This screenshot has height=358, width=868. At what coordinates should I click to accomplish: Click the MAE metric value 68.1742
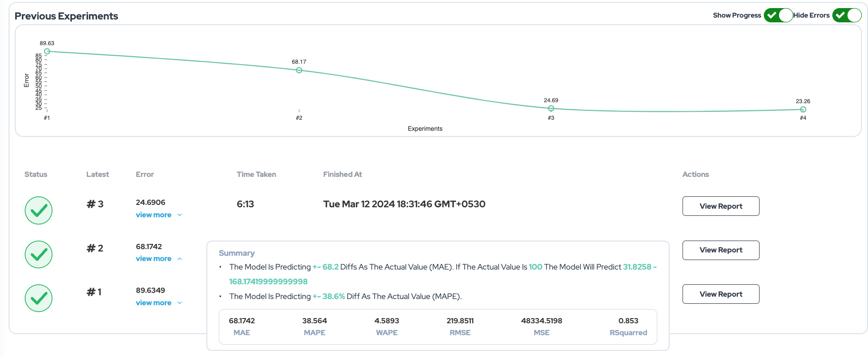pyautogui.click(x=242, y=321)
